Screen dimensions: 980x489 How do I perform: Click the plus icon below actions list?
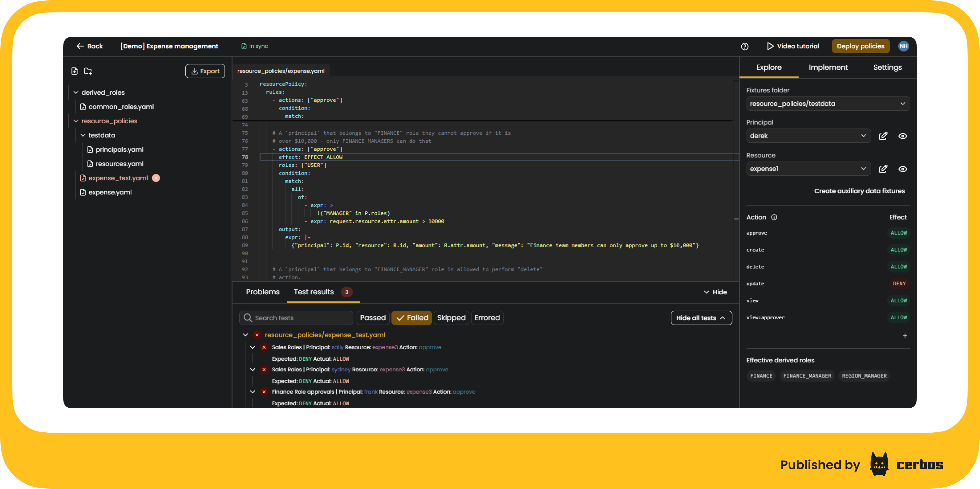coord(905,336)
